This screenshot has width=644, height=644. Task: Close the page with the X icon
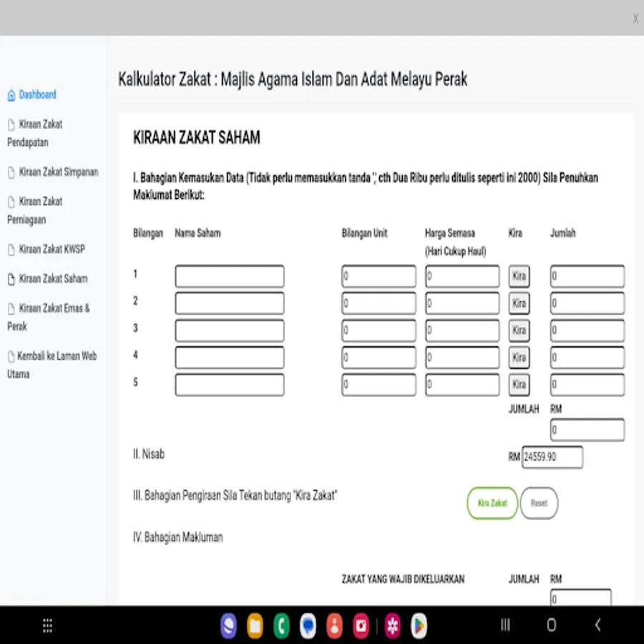click(x=636, y=19)
